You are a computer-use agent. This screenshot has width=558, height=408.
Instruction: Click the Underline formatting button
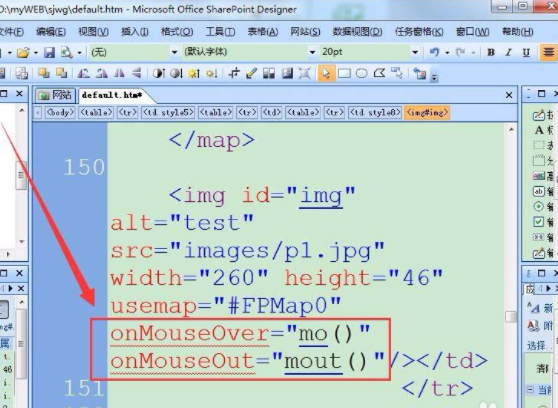pyautogui.click(x=526, y=52)
